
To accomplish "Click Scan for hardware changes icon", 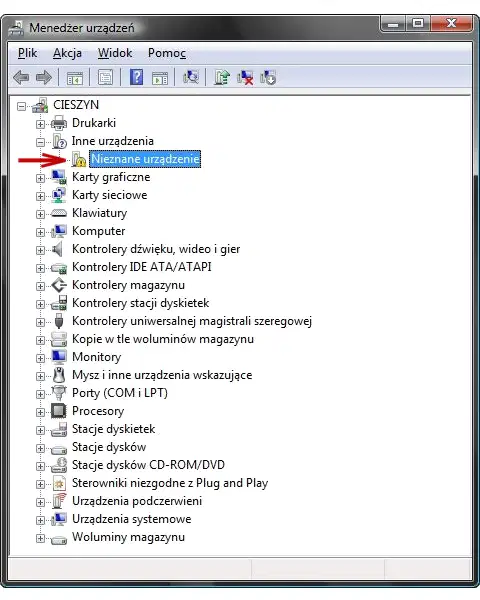I will (191, 77).
